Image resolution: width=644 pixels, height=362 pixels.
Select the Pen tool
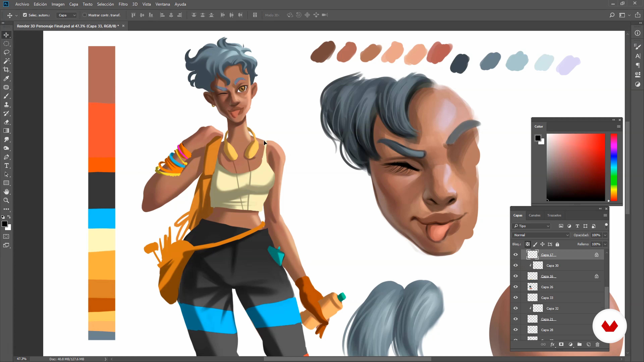point(6,157)
